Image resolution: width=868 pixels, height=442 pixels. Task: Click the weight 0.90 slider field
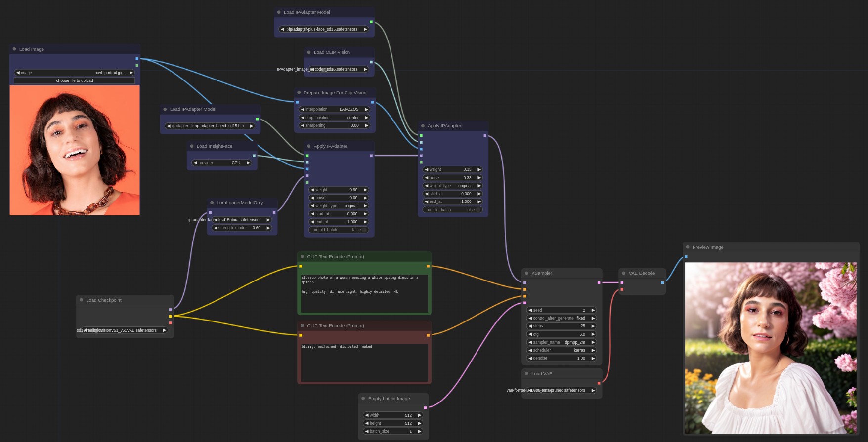[x=339, y=190]
